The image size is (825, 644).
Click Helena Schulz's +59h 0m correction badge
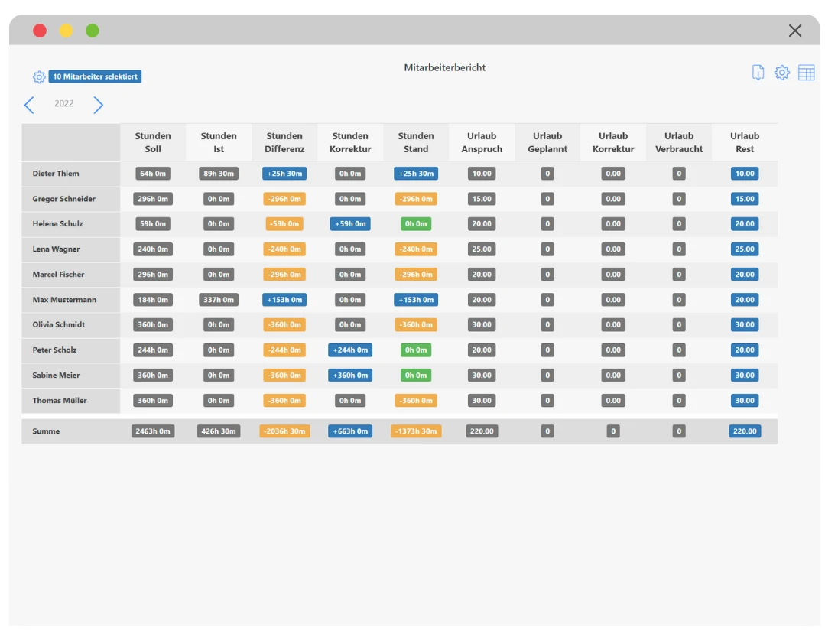[x=350, y=224]
